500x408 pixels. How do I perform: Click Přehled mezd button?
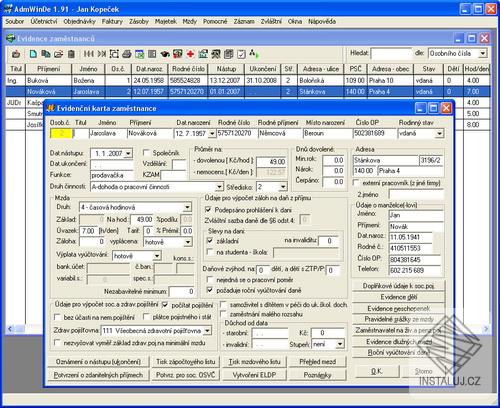coord(318,362)
